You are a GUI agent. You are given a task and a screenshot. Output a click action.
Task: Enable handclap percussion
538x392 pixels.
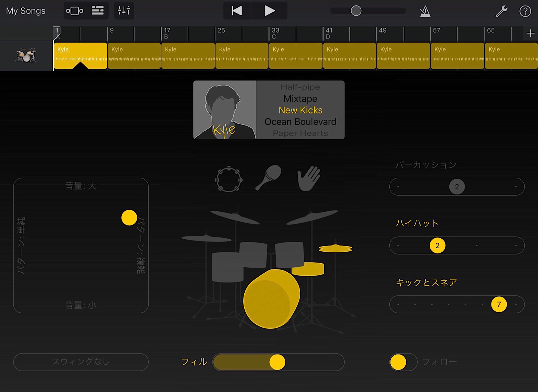(309, 178)
